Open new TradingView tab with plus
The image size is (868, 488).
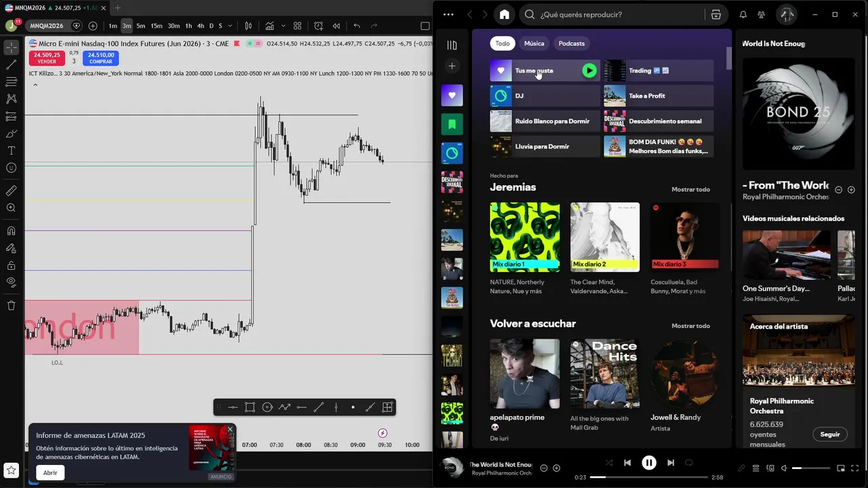(117, 7)
